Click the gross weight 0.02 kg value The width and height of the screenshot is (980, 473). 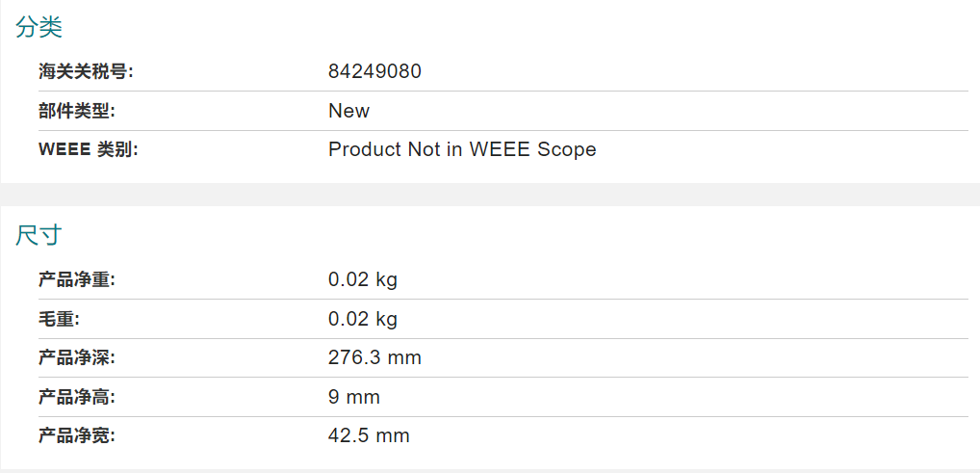363,319
